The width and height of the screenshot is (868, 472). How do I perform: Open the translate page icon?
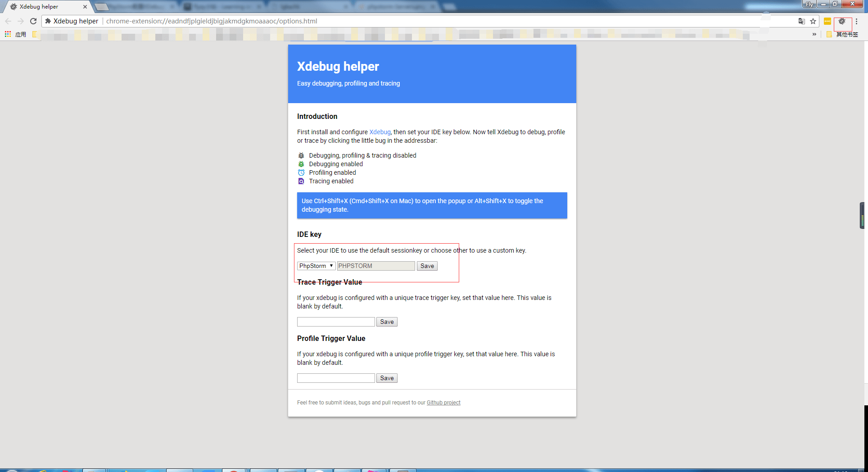[802, 21]
